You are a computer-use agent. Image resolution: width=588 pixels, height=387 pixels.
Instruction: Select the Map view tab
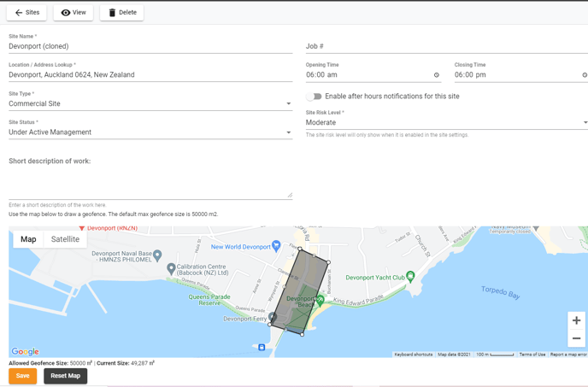click(x=28, y=239)
